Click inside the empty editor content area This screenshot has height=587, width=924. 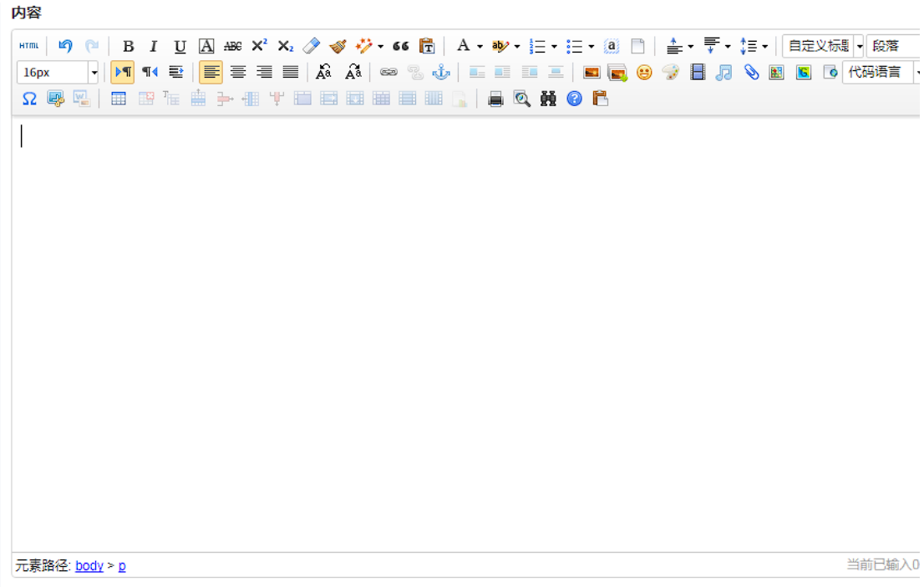click(459, 334)
